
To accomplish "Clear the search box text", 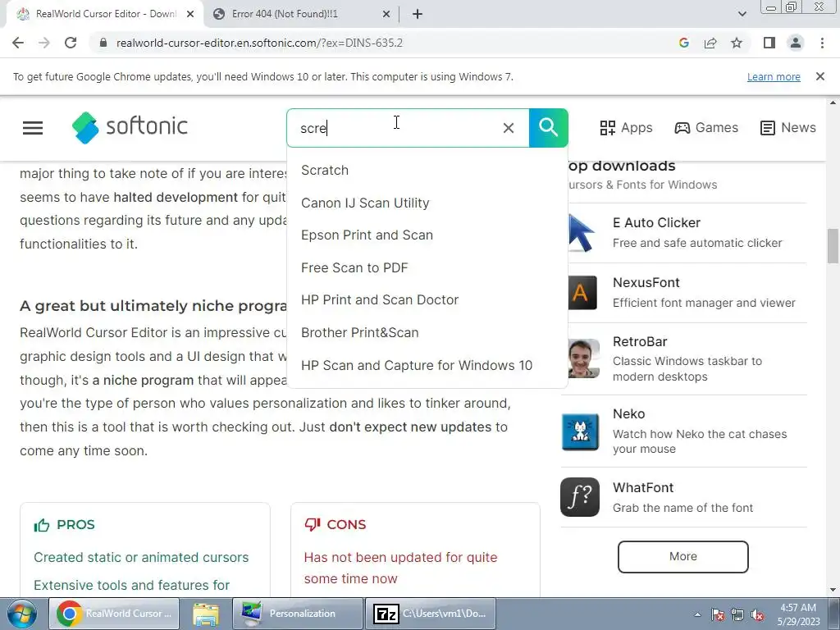I will tap(509, 128).
